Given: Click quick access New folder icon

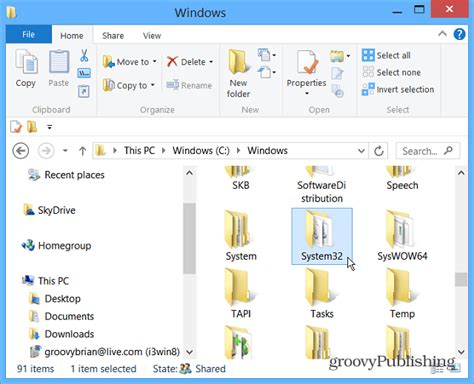Looking at the screenshot, I should point(32,127).
